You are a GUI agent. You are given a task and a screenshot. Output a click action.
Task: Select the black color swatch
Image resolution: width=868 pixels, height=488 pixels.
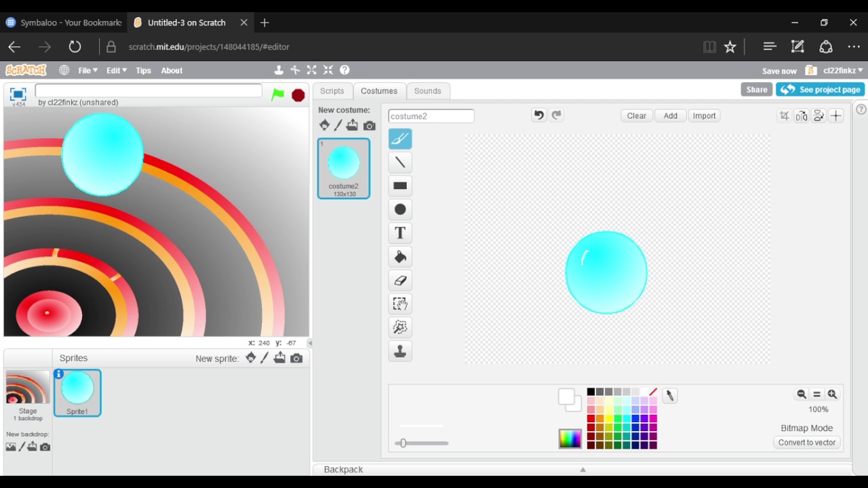[x=591, y=392]
